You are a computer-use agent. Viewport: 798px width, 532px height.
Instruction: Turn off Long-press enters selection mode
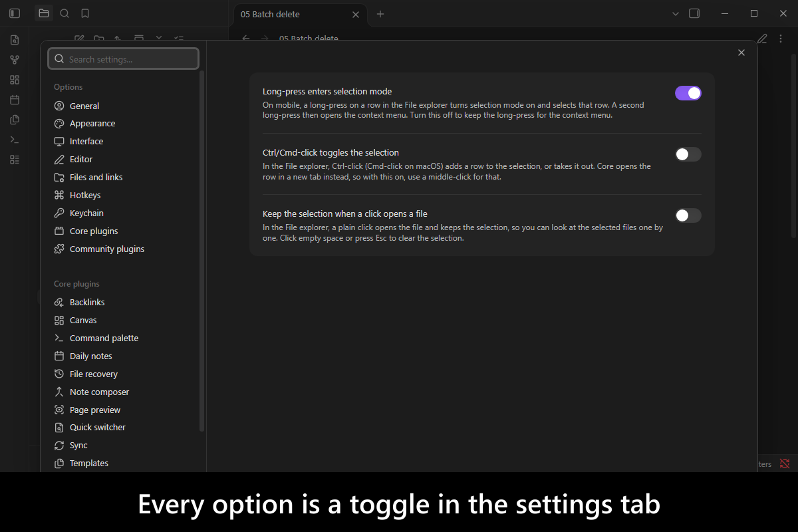coord(688,93)
